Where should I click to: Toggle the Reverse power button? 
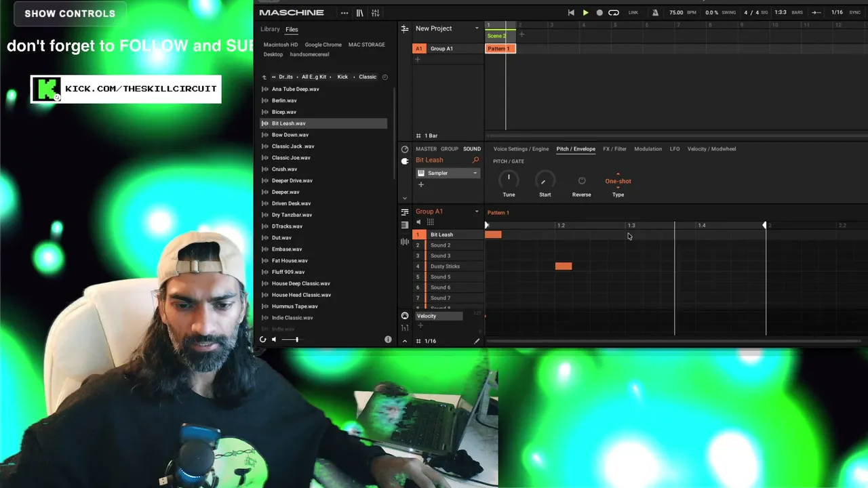[x=581, y=180]
